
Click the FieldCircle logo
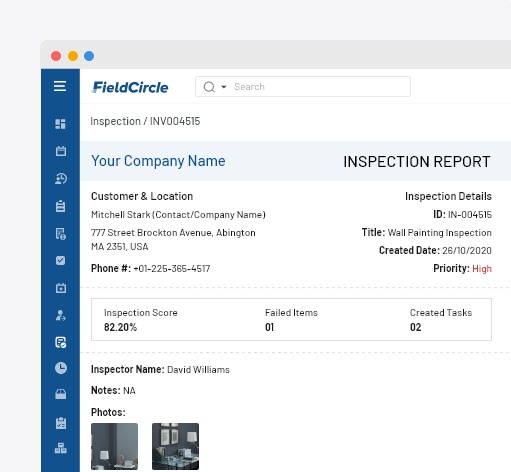click(130, 87)
